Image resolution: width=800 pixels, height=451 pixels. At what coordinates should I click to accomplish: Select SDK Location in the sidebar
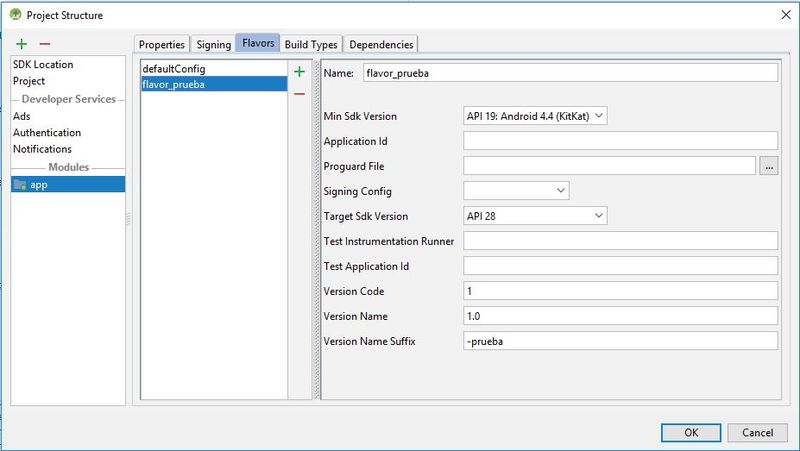pos(68,64)
